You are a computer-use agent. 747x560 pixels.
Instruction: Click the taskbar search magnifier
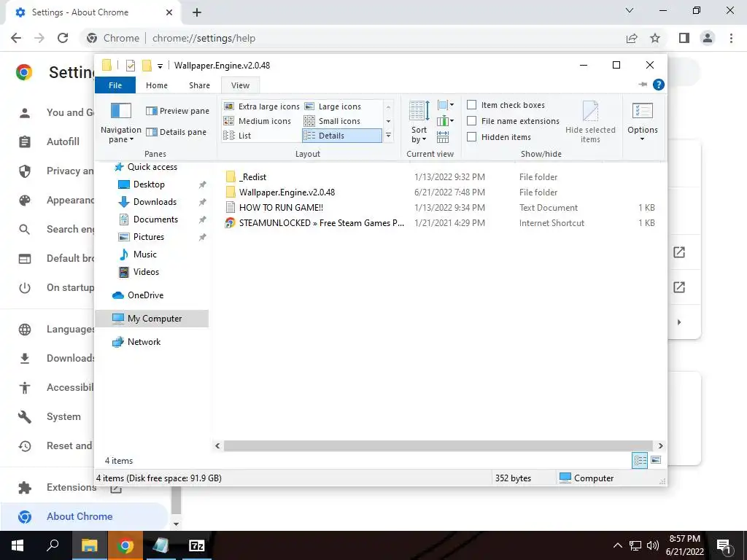click(x=53, y=545)
